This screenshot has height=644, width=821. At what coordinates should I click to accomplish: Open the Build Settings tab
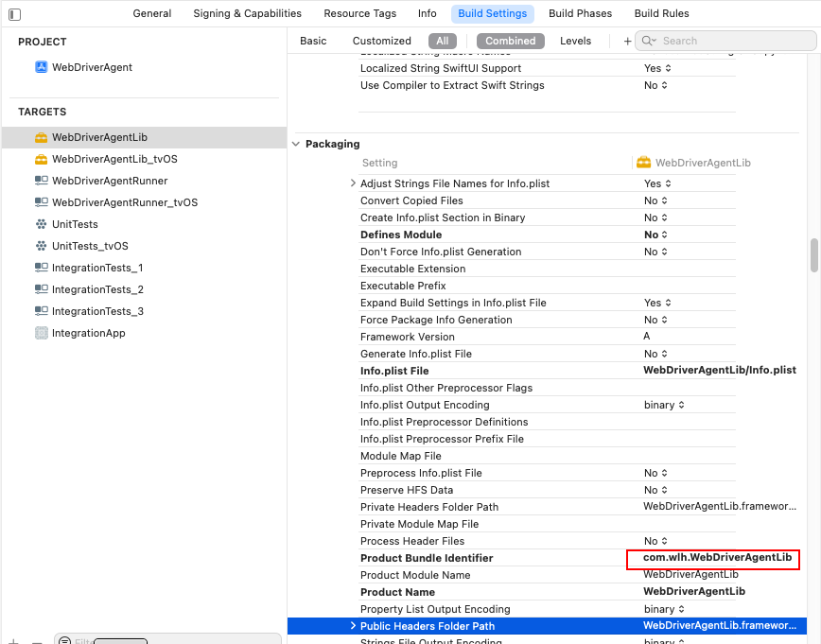492,13
